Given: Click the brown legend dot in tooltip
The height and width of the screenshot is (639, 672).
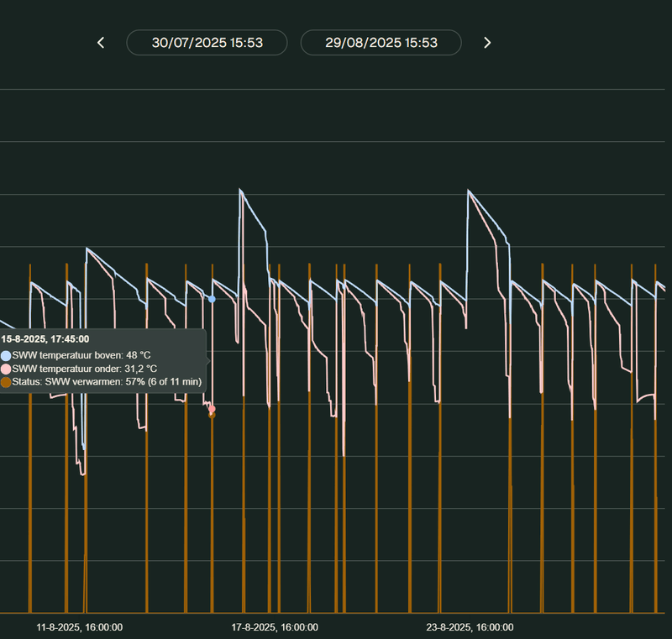Looking at the screenshot, I should point(6,382).
